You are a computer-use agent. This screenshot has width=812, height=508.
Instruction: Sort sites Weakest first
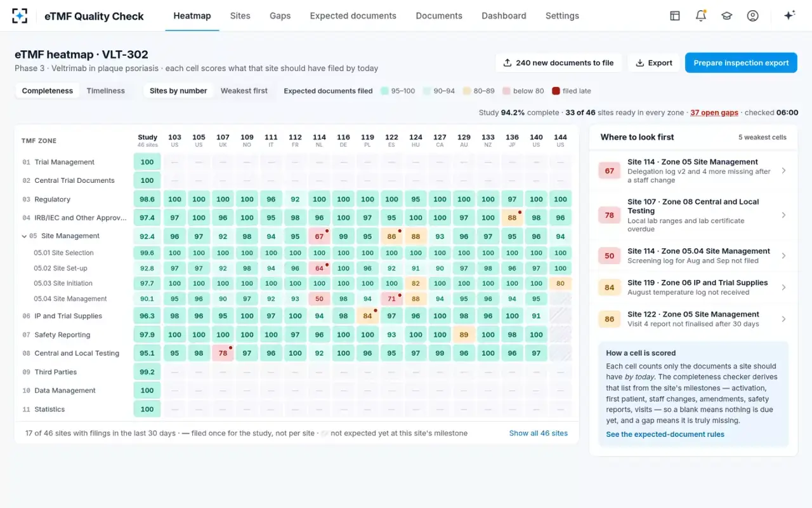click(x=244, y=91)
